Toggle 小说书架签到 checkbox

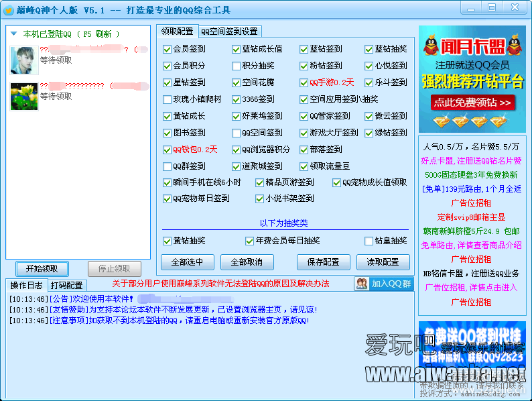pos(259,198)
